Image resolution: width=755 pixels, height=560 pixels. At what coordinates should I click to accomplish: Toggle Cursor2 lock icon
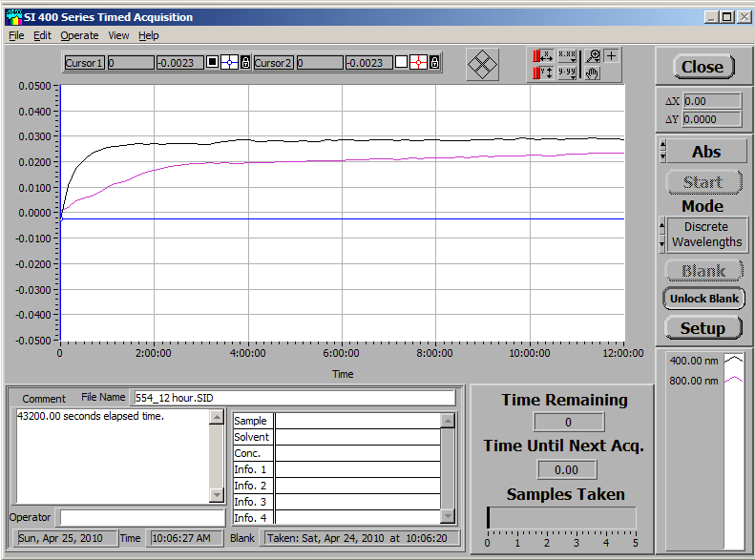[434, 63]
